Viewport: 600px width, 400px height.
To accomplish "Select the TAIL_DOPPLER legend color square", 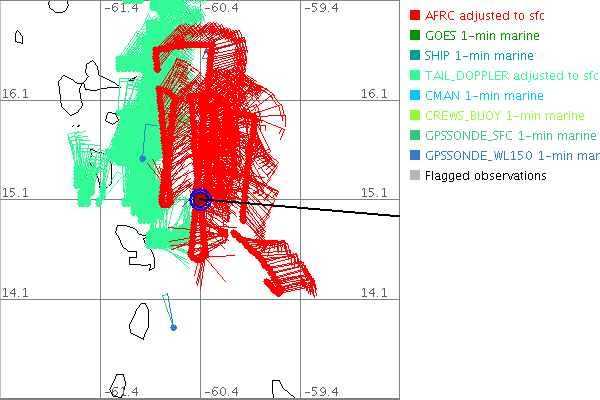I will 415,76.
